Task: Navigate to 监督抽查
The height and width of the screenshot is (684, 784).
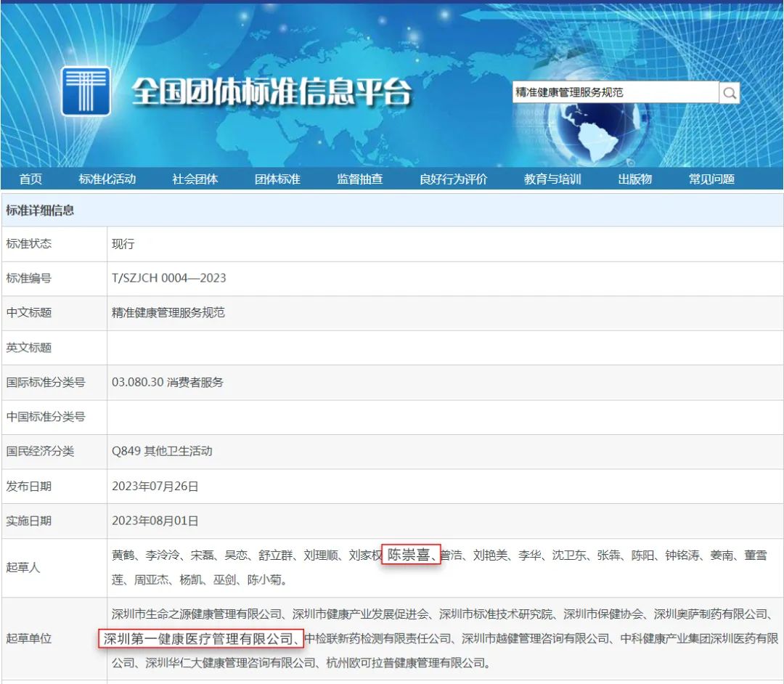Action: 359,179
